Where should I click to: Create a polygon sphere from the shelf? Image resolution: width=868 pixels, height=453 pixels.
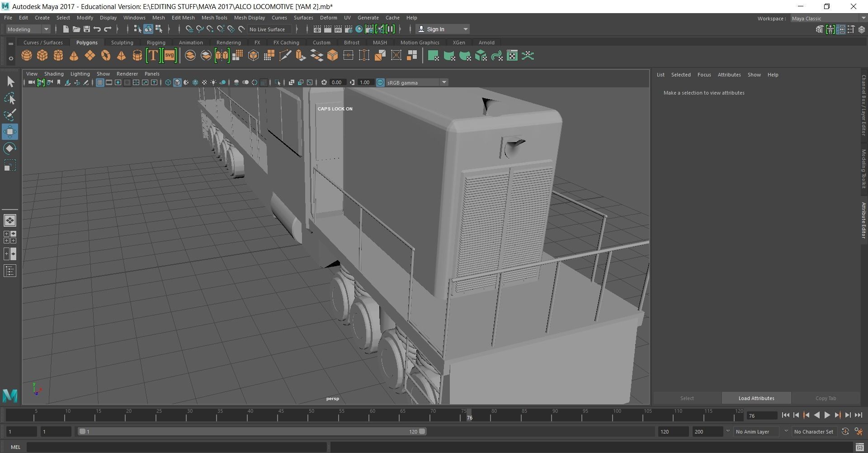click(27, 56)
